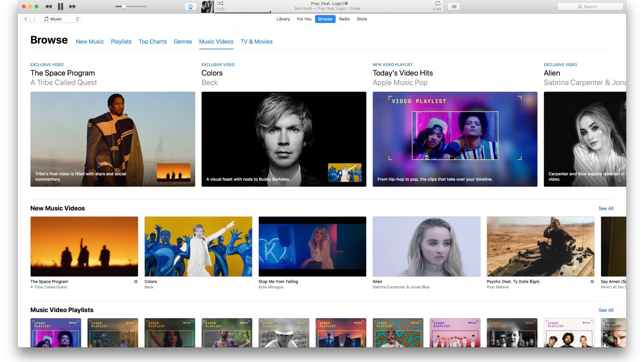Click See All for Music Video Playlists
The image size is (644, 362).
tap(606, 310)
